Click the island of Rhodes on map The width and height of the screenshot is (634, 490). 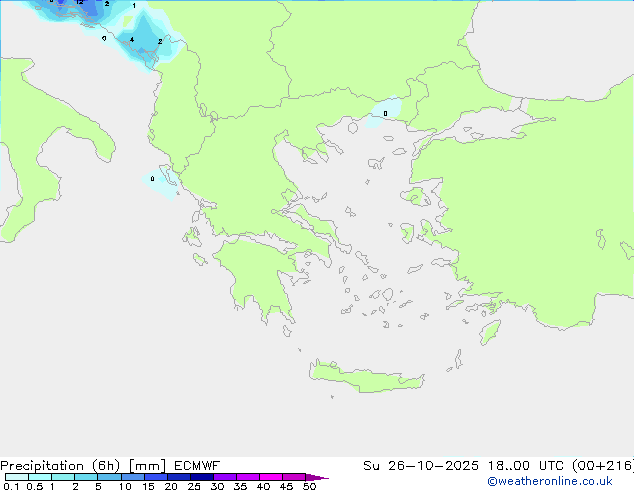click(490, 332)
